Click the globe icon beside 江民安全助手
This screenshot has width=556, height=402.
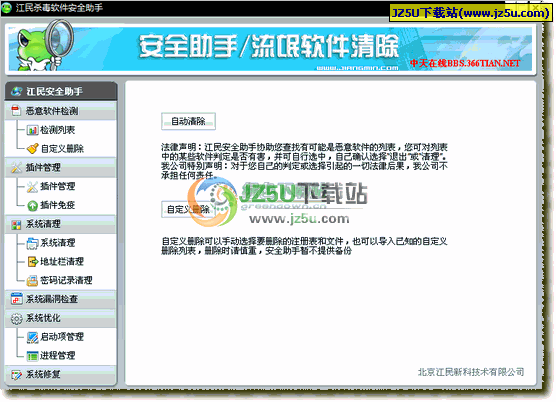16,91
